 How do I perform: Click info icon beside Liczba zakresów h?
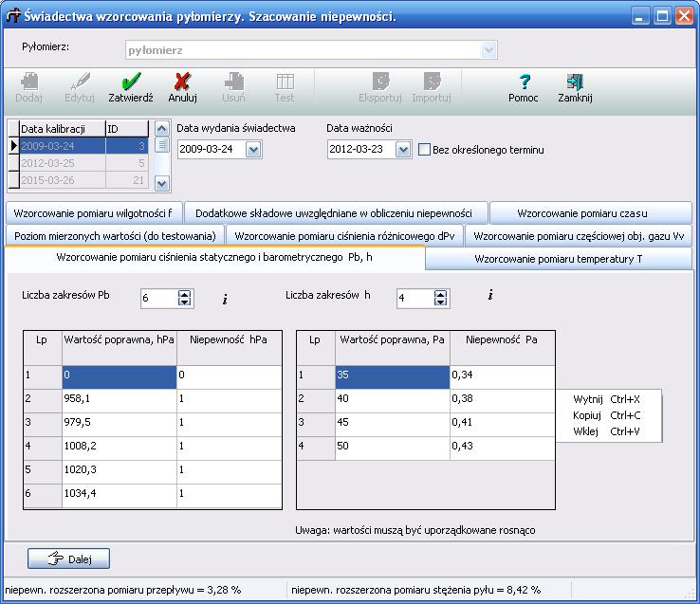(490, 295)
